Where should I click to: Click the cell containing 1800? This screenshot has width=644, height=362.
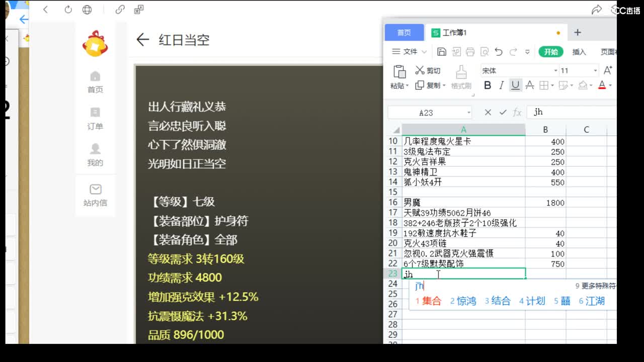(545, 202)
